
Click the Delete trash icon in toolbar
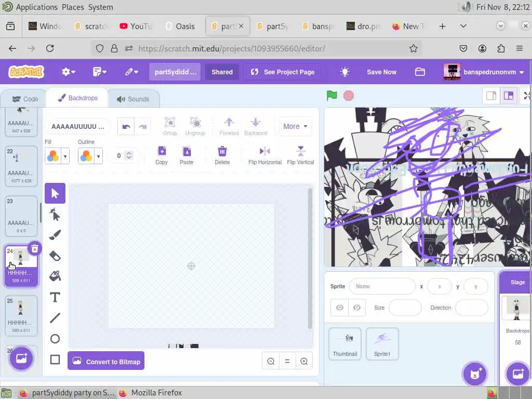pos(222,155)
